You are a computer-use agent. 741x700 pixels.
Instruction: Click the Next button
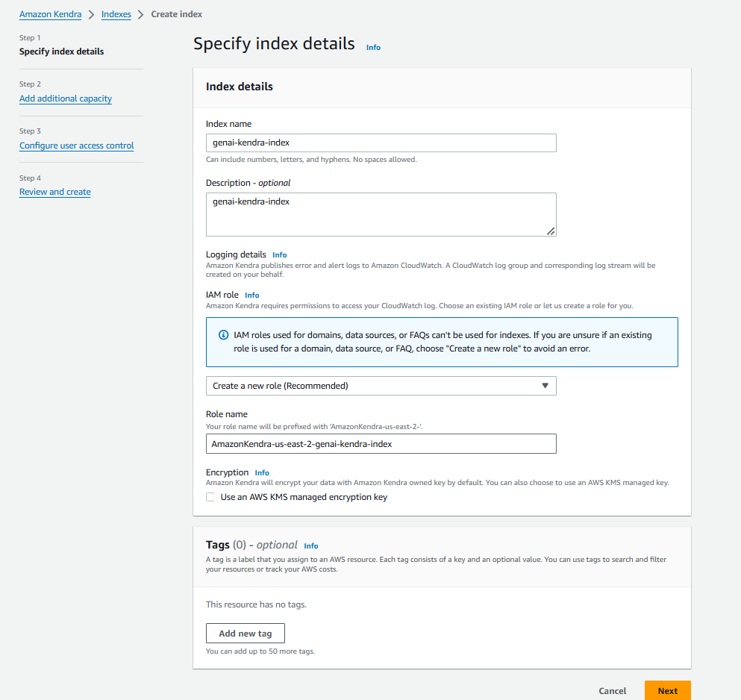(x=666, y=690)
